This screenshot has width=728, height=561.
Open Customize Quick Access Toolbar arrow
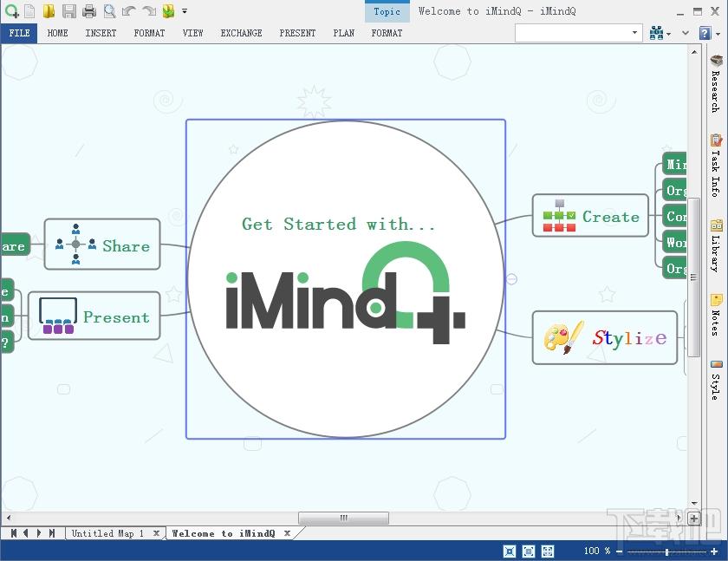[x=185, y=10]
